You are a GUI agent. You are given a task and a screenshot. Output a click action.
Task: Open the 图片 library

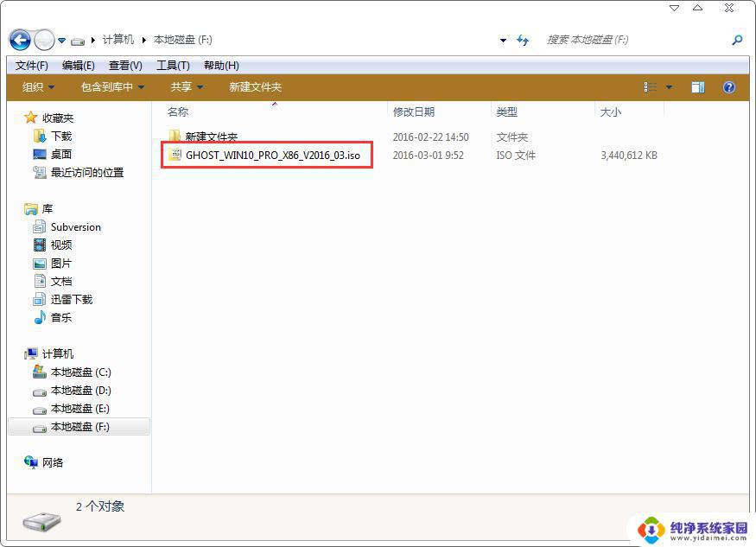click(61, 264)
